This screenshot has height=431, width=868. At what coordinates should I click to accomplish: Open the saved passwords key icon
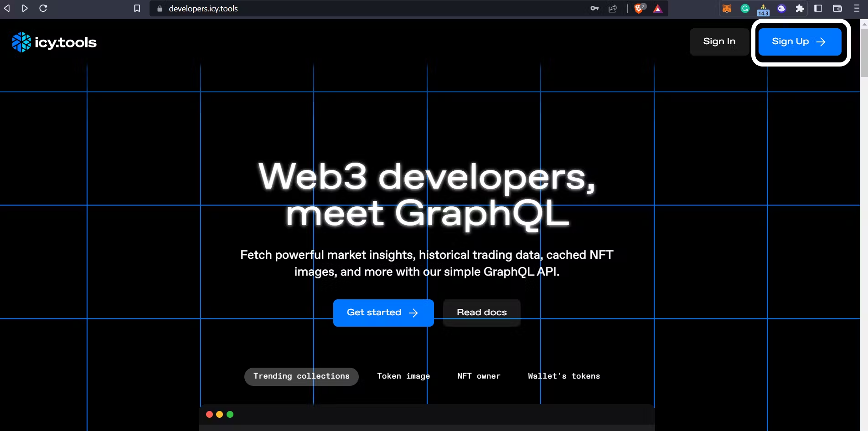[x=594, y=8]
